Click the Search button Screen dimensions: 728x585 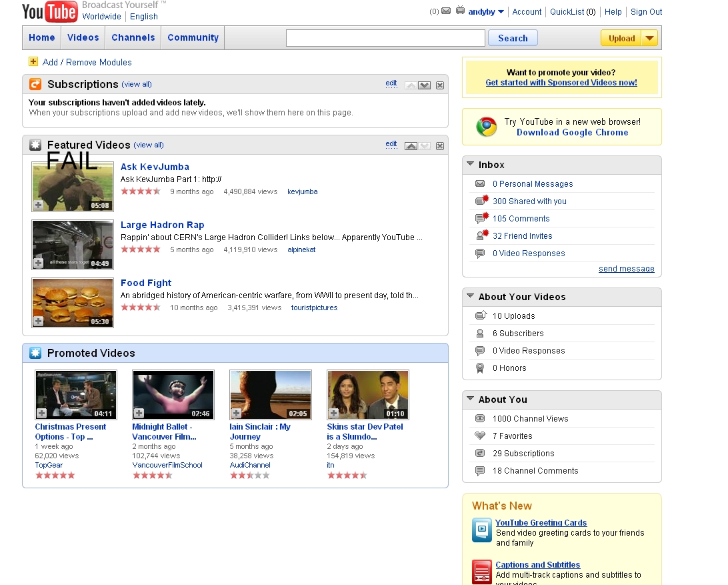point(513,38)
